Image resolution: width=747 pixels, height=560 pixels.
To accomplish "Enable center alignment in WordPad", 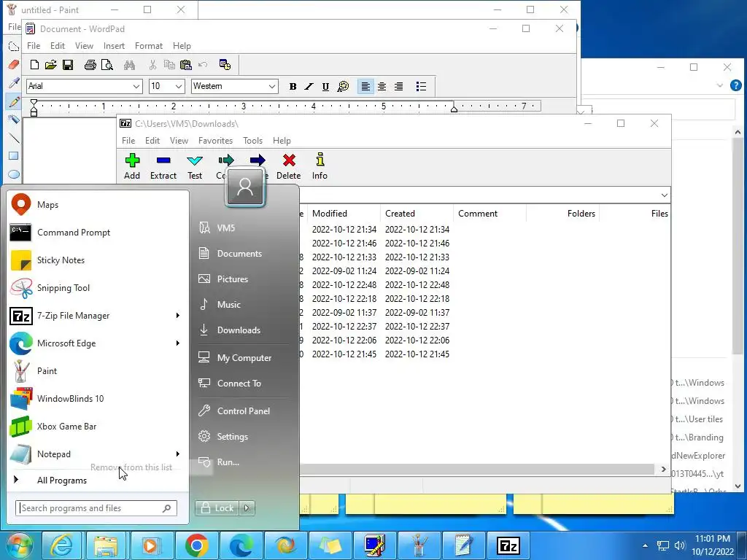I will 382,86.
